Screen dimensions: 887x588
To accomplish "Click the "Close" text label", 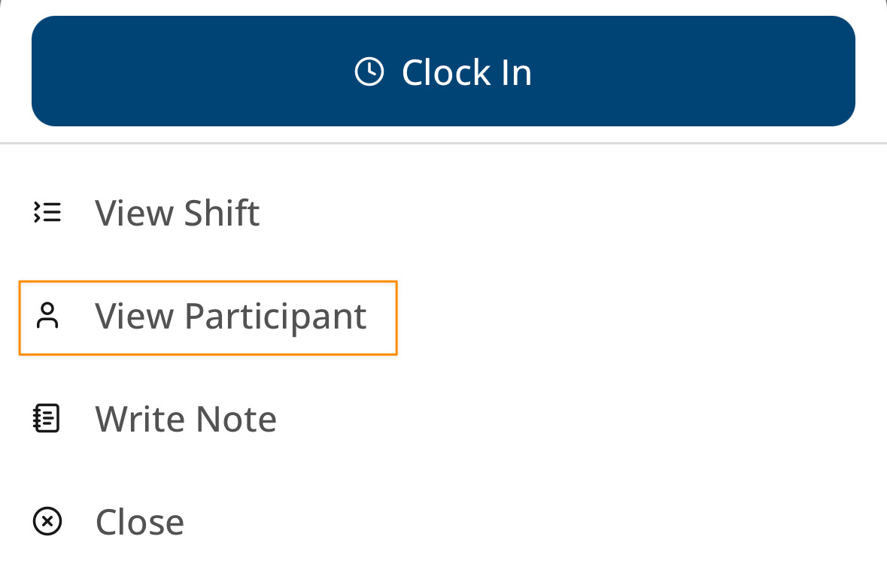I will (140, 522).
